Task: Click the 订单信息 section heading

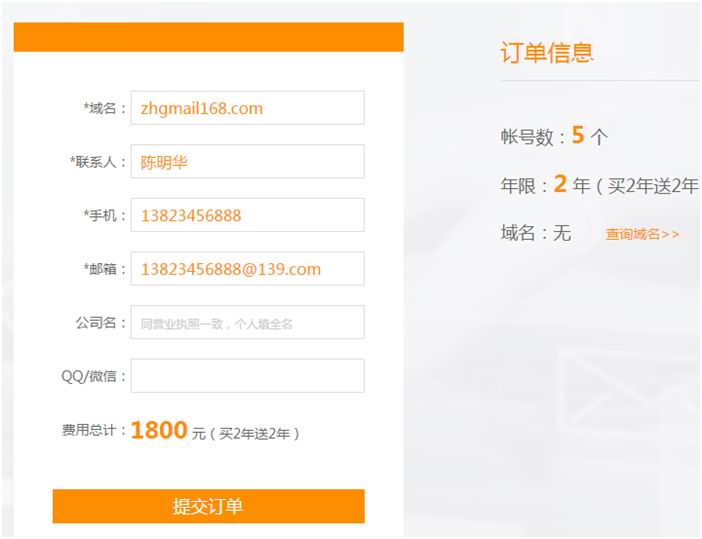Action: pos(546,53)
